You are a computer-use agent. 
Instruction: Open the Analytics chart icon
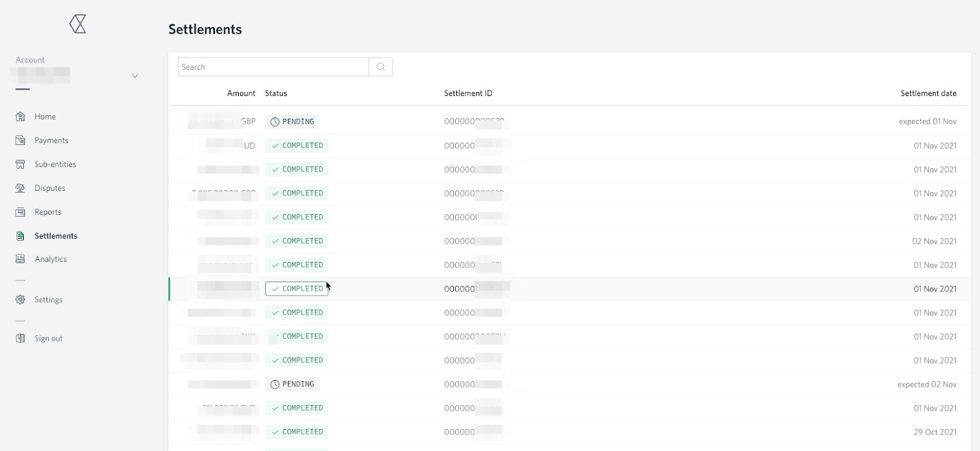point(20,259)
